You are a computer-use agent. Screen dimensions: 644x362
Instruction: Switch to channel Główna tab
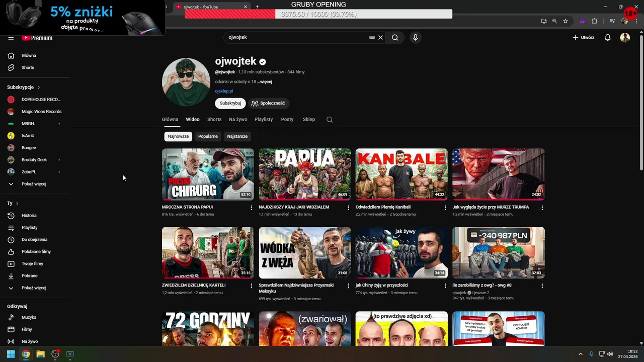point(170,120)
